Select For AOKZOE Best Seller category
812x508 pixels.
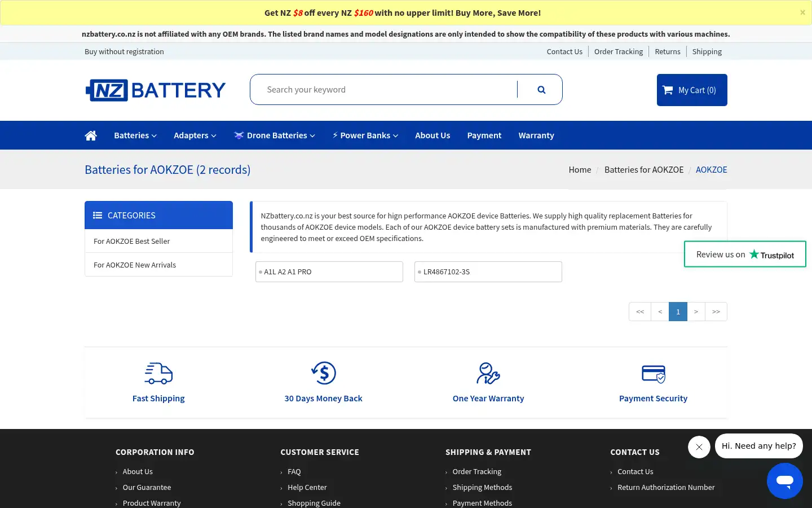click(158, 241)
